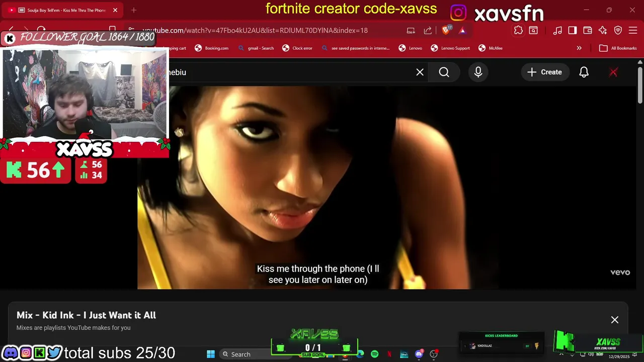Image resolution: width=644 pixels, height=362 pixels.
Task: Click the browser address bar URL
Action: (255, 30)
